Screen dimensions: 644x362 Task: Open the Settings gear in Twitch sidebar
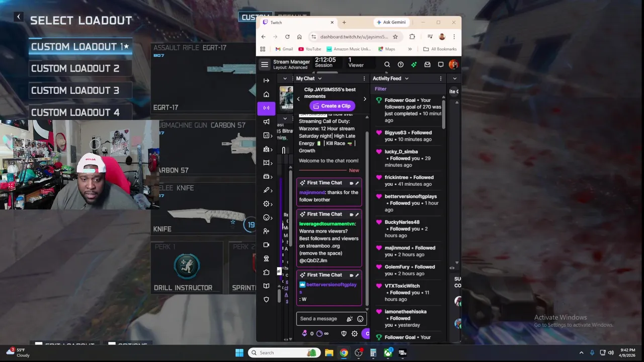(266, 204)
